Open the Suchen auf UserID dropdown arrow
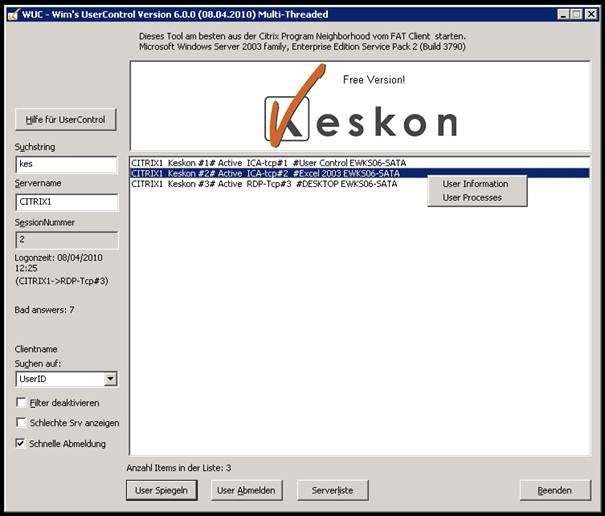 point(110,379)
